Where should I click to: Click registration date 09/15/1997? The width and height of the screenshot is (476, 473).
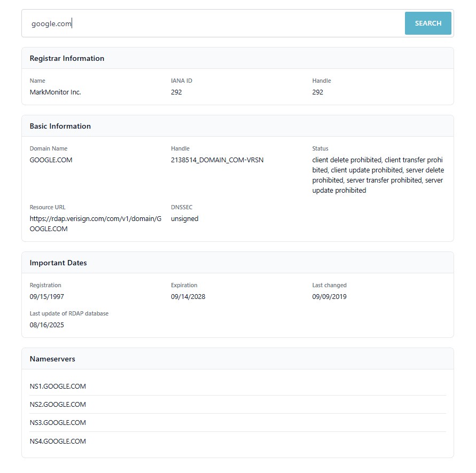[47, 296]
